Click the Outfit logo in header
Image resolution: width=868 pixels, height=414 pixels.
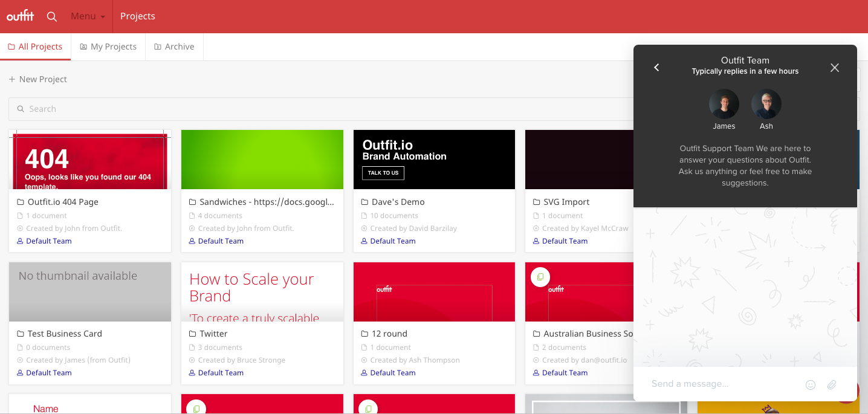(20, 16)
